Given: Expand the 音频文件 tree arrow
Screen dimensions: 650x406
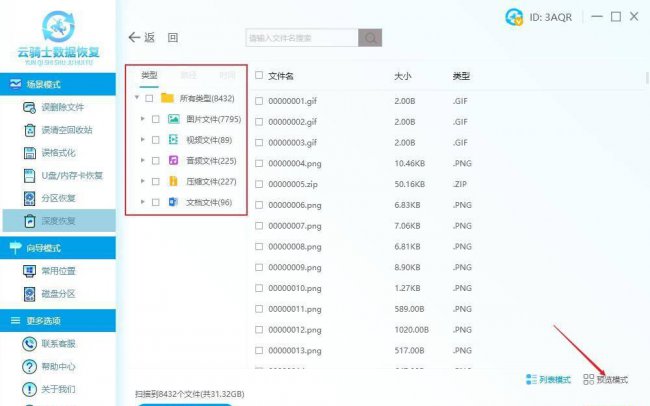Looking at the screenshot, I should click(143, 160).
